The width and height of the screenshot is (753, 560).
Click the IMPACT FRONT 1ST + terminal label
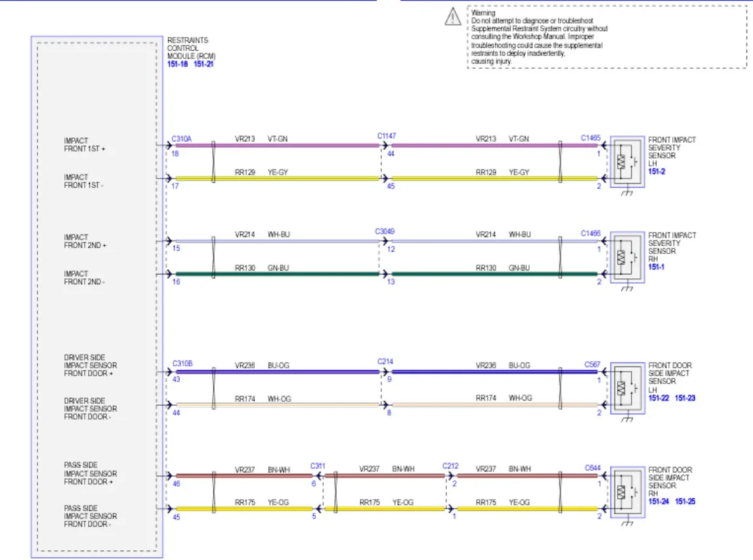[x=85, y=145]
